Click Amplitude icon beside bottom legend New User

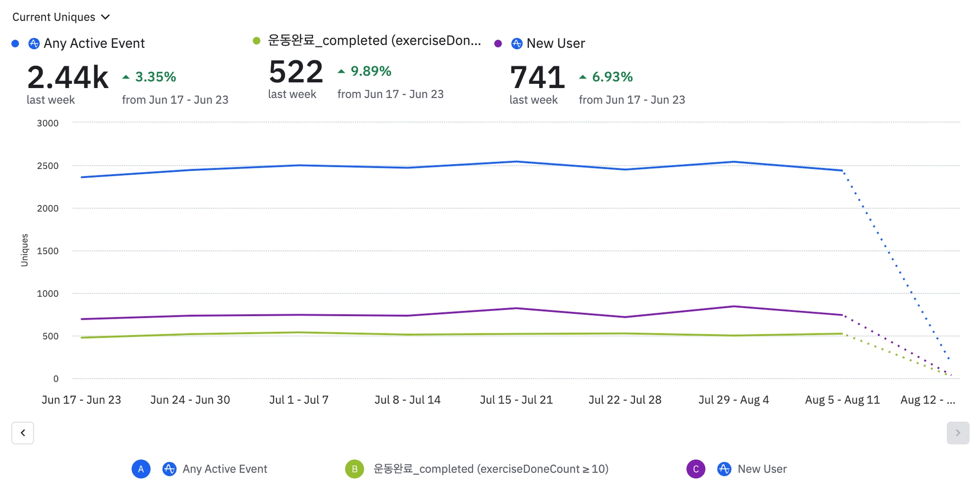[724, 469]
